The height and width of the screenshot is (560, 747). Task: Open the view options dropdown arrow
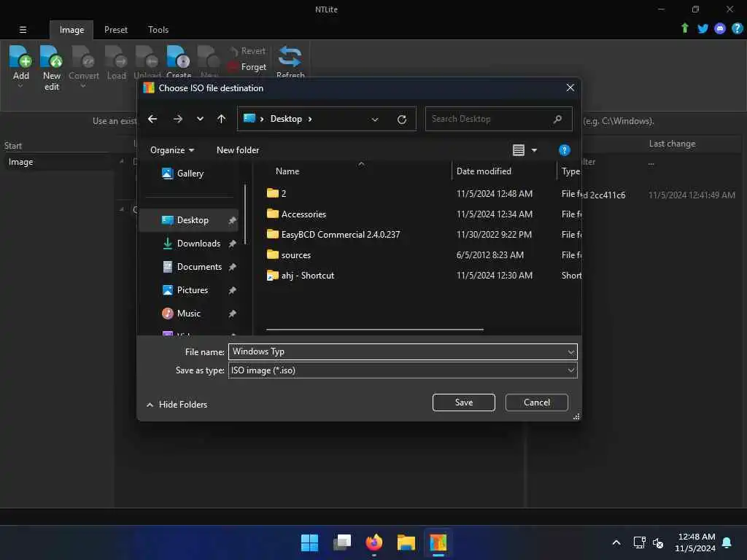click(x=534, y=150)
